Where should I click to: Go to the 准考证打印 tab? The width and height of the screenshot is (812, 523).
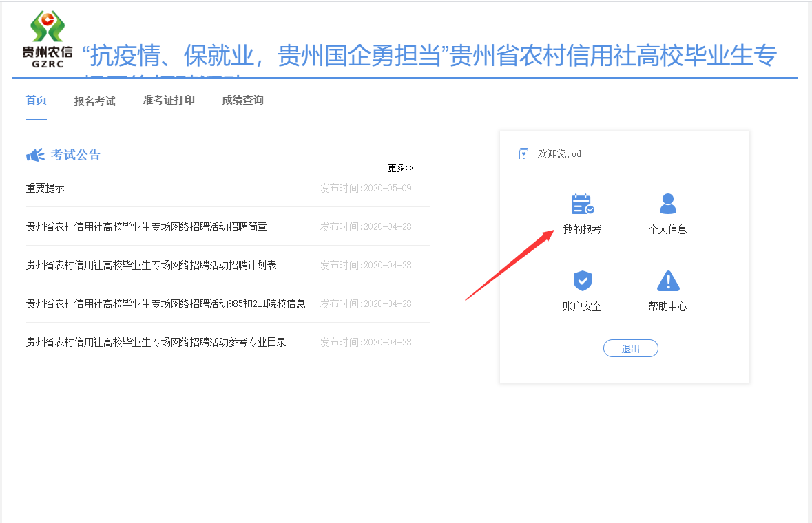click(x=169, y=100)
